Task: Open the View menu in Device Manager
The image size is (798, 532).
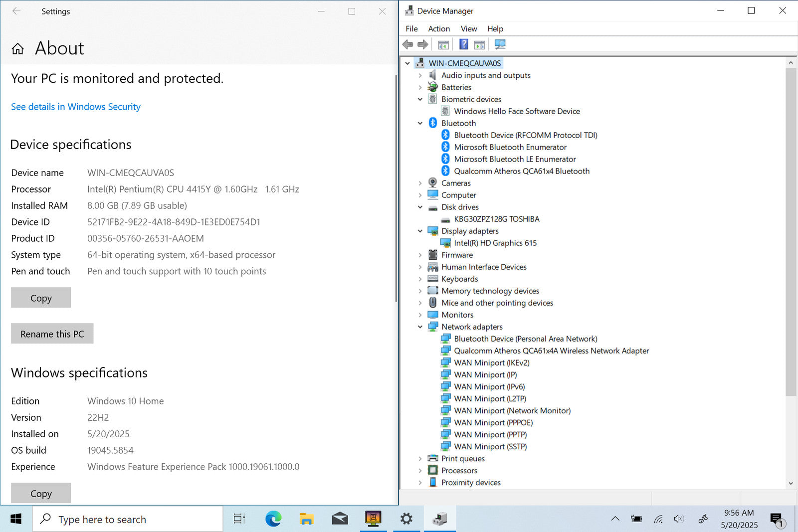Action: click(x=468, y=29)
